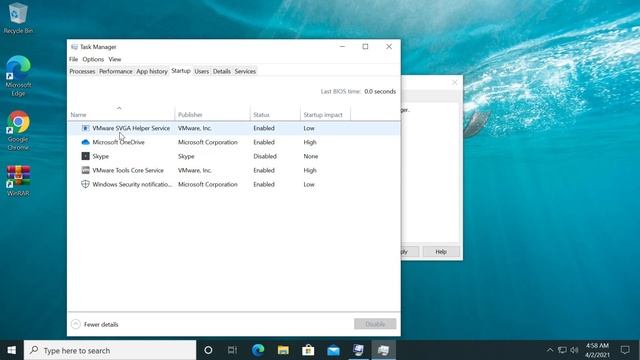
Task: Open Mail app from the taskbar
Action: click(333, 350)
